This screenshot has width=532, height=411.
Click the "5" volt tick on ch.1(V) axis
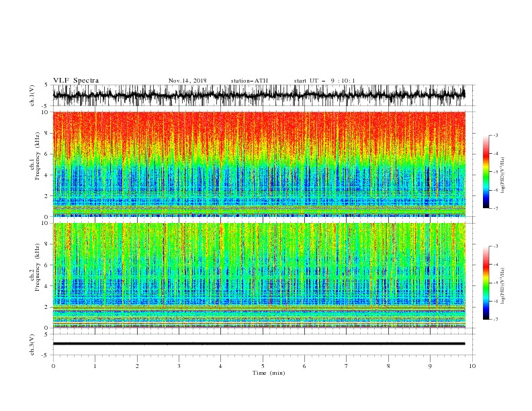46,85
